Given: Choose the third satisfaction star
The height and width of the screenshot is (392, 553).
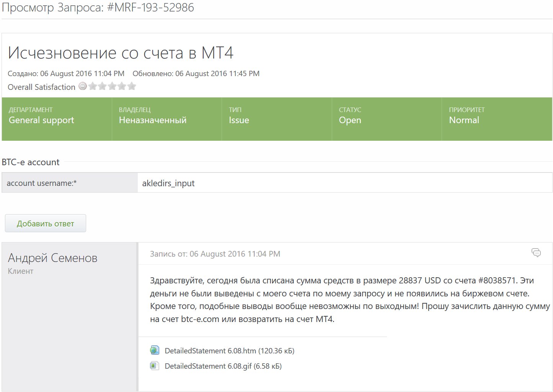Looking at the screenshot, I should [x=112, y=86].
